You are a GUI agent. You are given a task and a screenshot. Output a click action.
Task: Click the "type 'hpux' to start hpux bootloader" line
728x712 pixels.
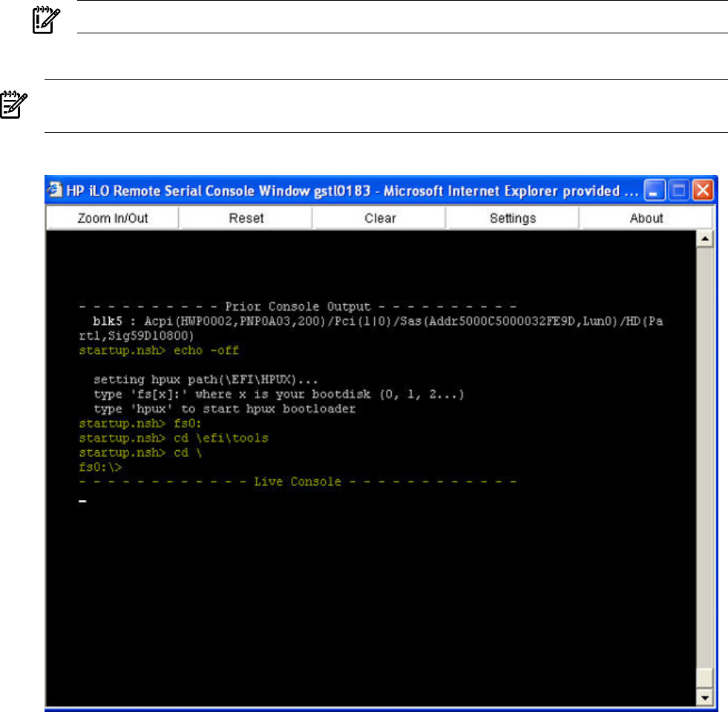point(225,409)
